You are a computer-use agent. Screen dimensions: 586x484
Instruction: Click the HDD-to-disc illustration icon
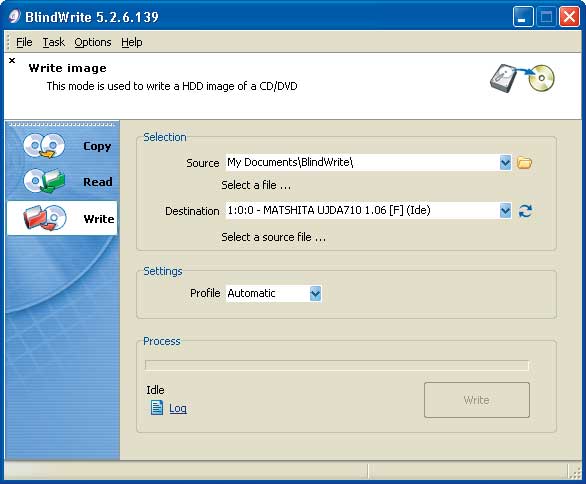tap(522, 78)
